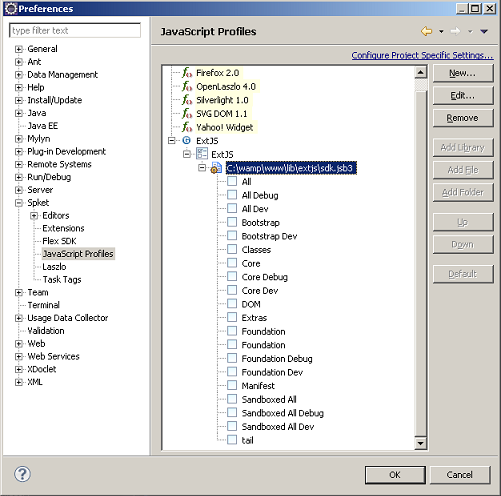Select the Extensions preferences page

63,228
